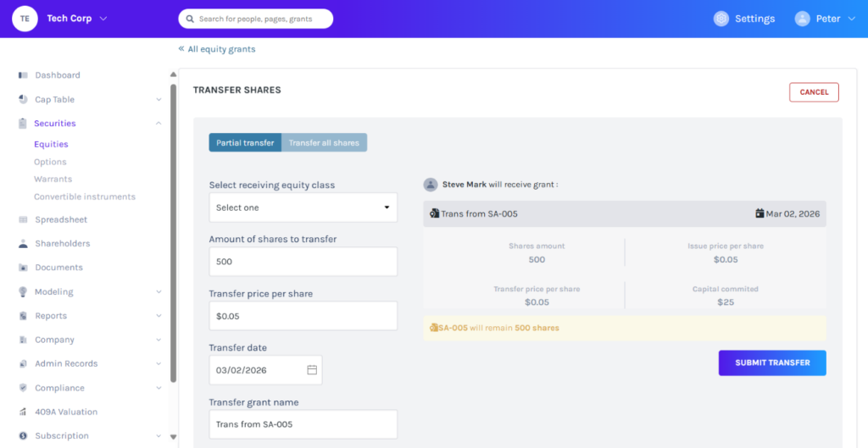The image size is (868, 448).
Task: Open the Select receiving equity class dropdown
Action: [x=303, y=207]
